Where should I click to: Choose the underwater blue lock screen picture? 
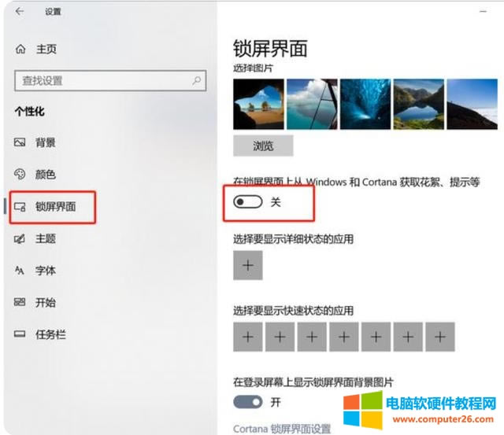pos(365,105)
